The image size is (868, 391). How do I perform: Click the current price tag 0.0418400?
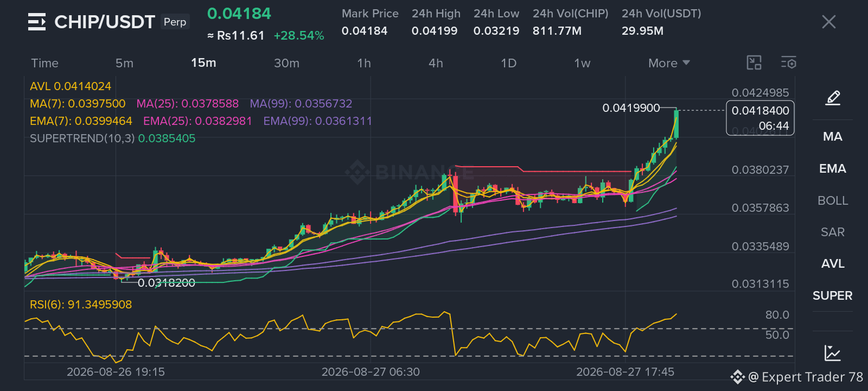[x=760, y=118]
